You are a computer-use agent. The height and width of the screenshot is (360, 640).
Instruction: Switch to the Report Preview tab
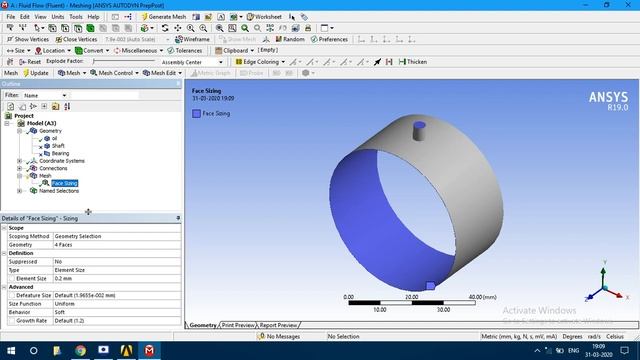pos(278,325)
